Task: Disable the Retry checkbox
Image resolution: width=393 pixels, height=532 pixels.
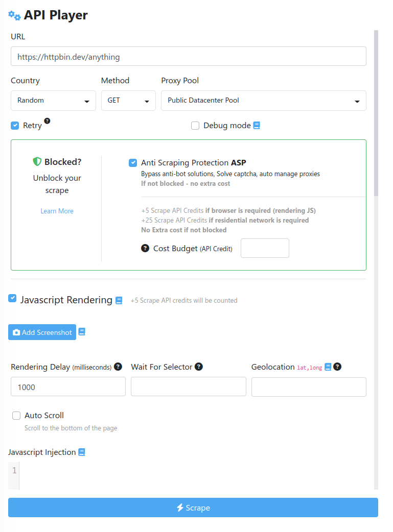Action: coord(15,125)
